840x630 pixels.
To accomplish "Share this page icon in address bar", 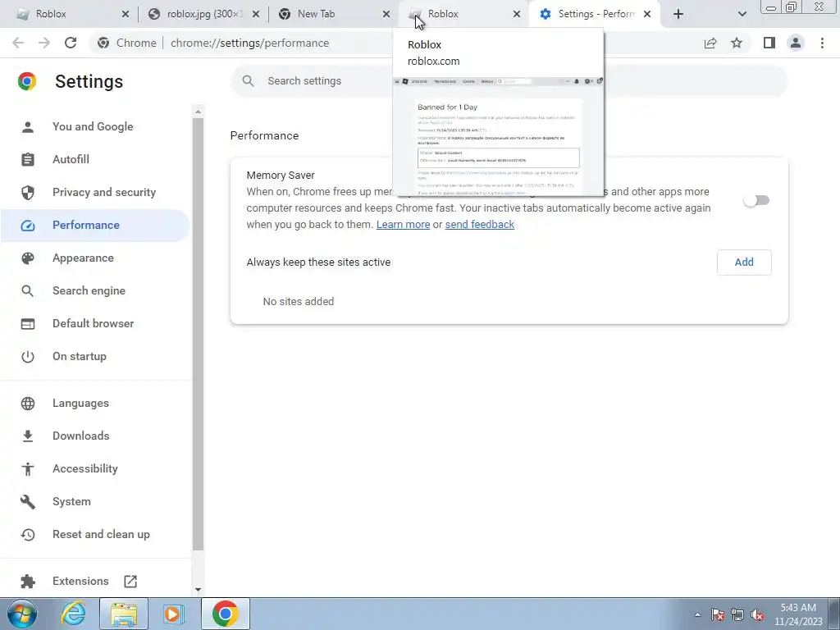I will coord(710,43).
